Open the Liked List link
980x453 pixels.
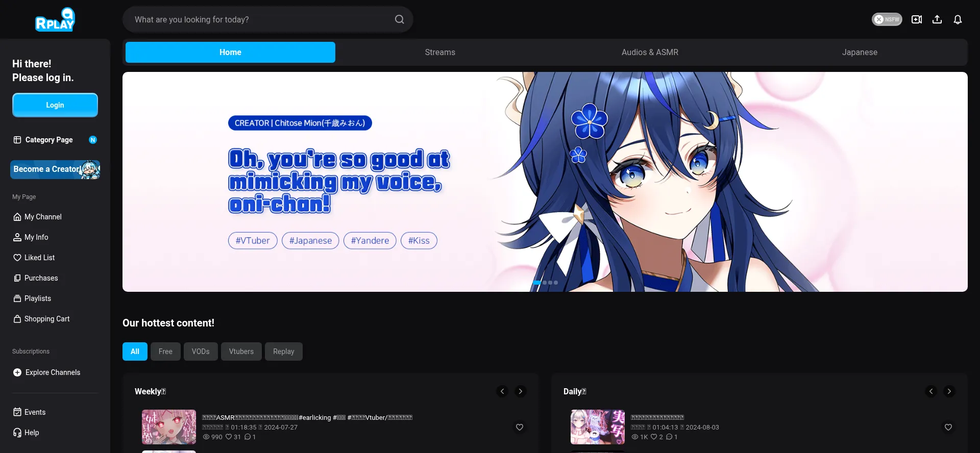(x=39, y=258)
